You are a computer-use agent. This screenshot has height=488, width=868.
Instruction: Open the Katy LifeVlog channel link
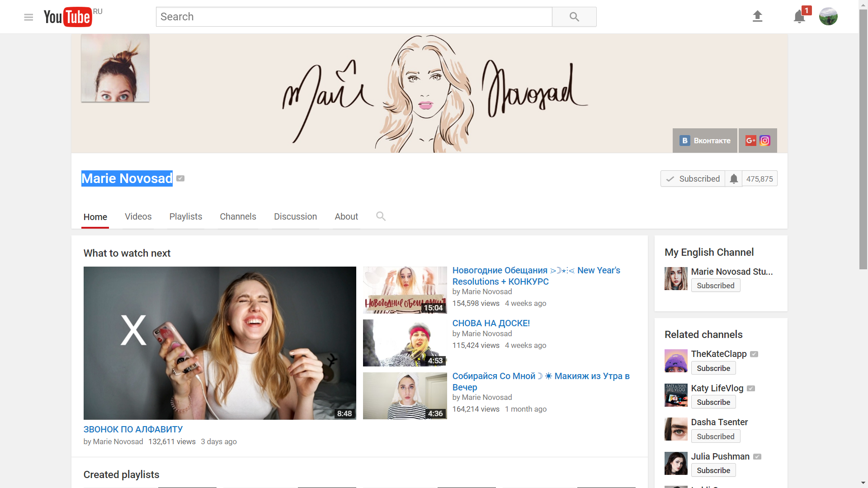(717, 388)
